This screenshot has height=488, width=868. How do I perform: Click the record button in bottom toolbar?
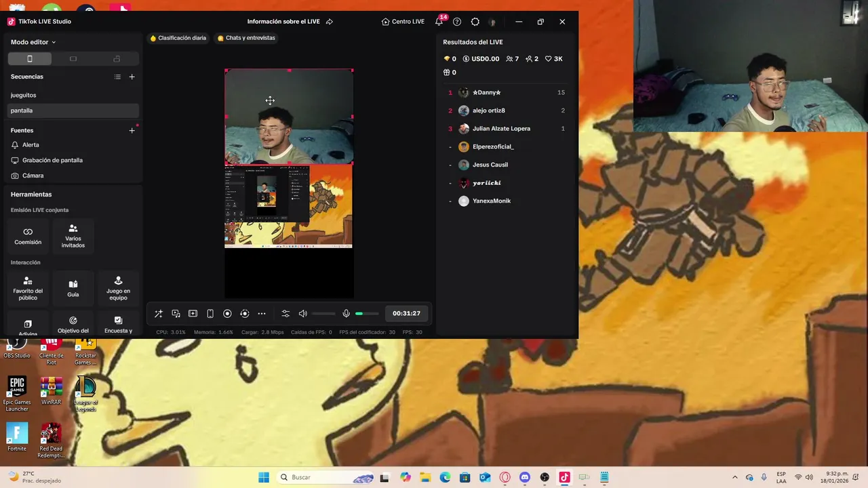click(227, 313)
